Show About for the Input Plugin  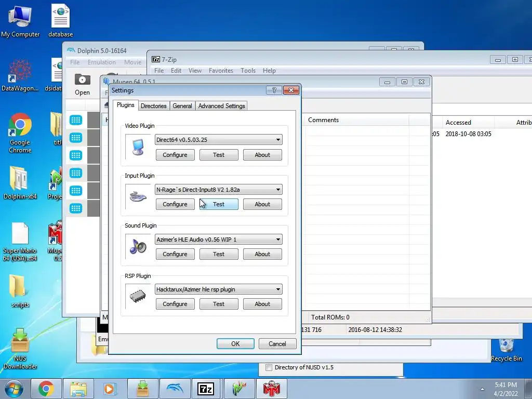coord(262,204)
